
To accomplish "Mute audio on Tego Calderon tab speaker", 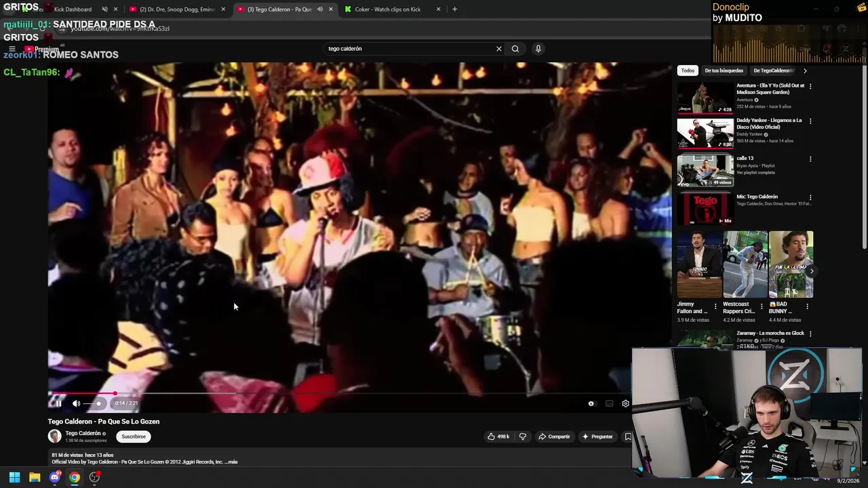I will click(319, 9).
